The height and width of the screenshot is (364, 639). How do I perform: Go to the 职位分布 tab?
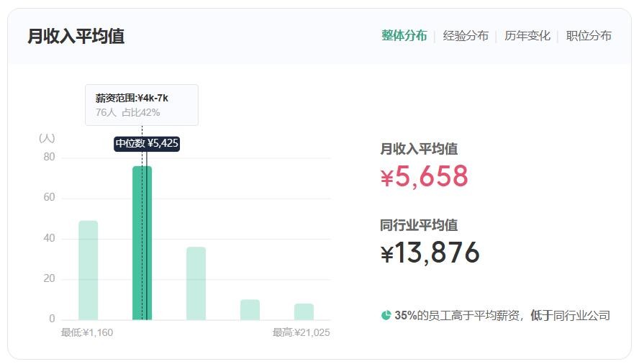pos(589,36)
